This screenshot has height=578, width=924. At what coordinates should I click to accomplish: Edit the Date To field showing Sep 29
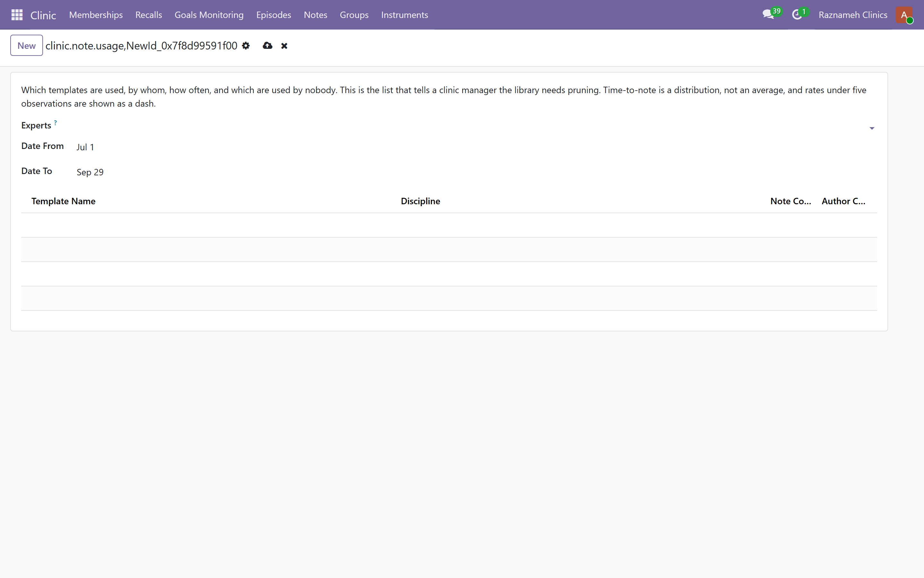476,172
